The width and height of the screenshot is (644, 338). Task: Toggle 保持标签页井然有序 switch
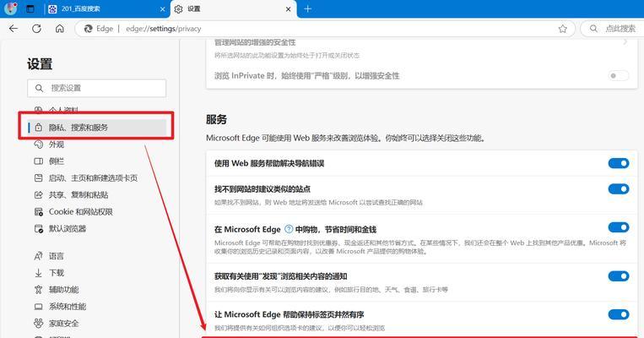point(619,314)
